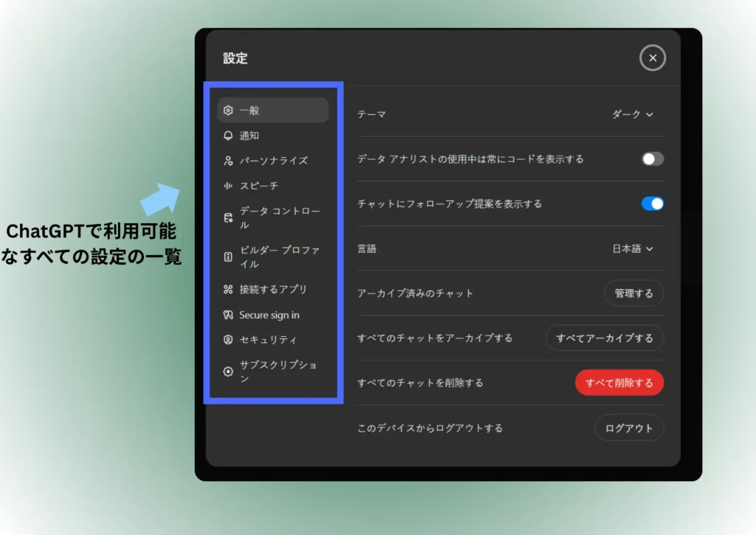Click the すべてのチャットをアーカイブする label
Viewport: 756px width, 535px height.
(435, 338)
